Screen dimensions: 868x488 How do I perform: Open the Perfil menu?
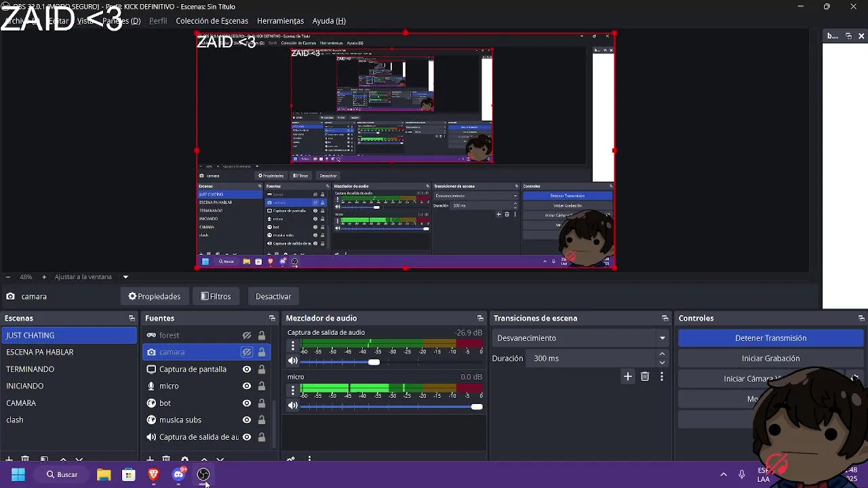click(158, 21)
